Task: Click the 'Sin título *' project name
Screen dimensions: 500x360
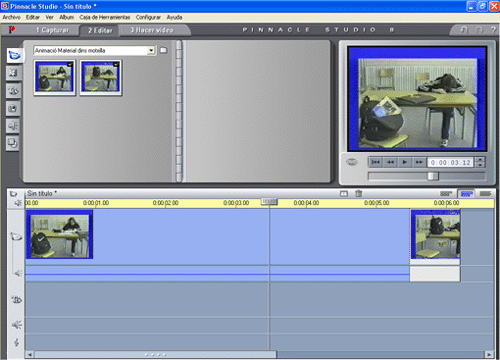Action: (x=42, y=193)
